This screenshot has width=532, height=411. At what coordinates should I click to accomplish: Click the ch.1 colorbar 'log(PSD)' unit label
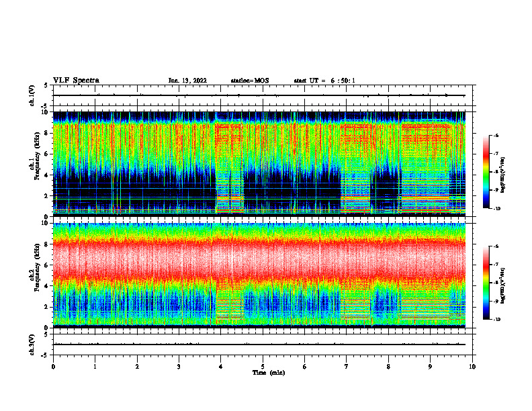click(x=503, y=175)
